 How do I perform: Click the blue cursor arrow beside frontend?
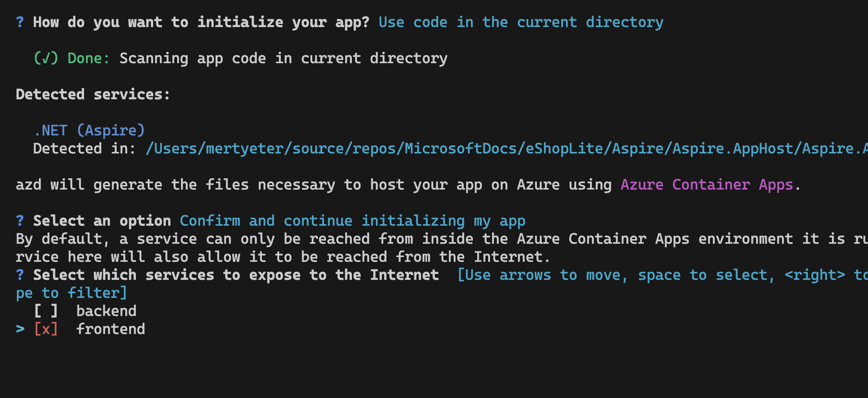tap(20, 329)
